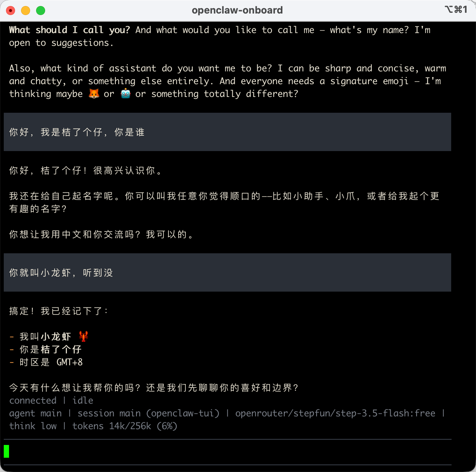Click the robot emoji in the greeting

[x=125, y=94]
